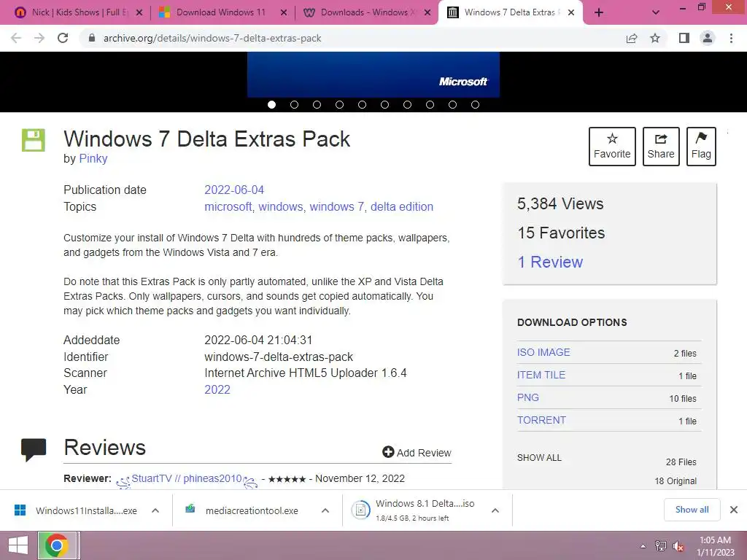Viewport: 747px width, 560px height.
Task: Open the Year 2022 link
Action: [217, 389]
